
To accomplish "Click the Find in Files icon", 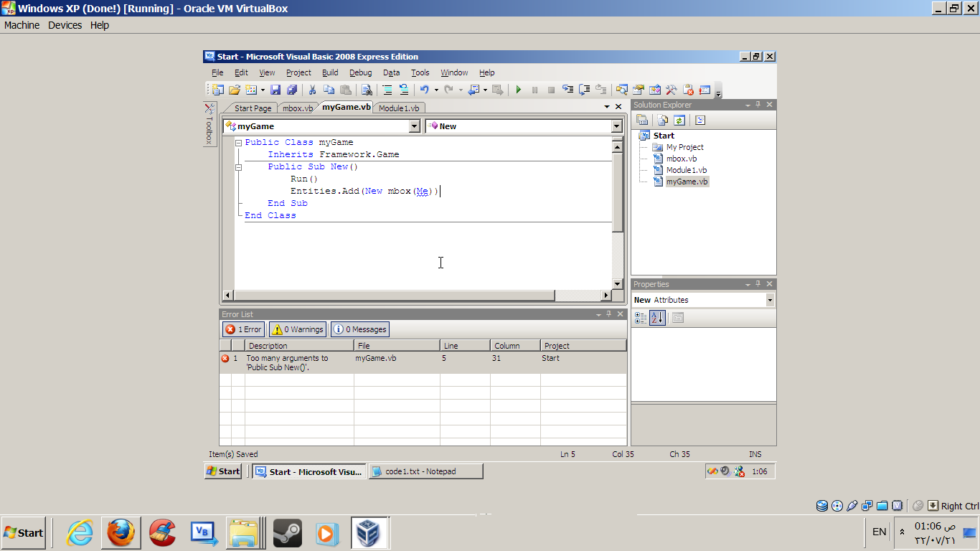I will [367, 90].
